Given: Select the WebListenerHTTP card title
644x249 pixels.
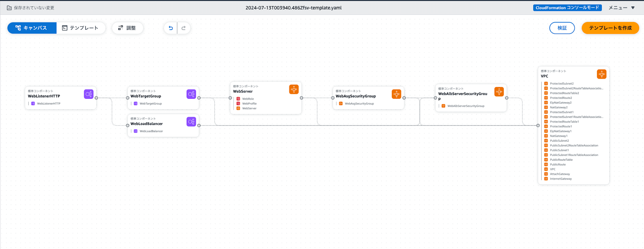Looking at the screenshot, I should [44, 96].
